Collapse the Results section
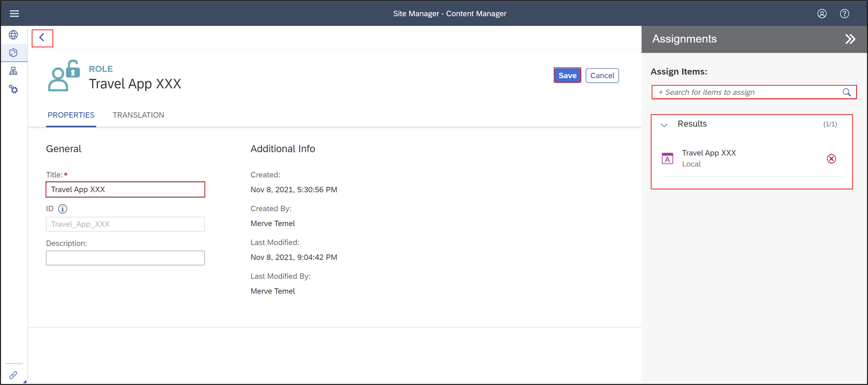The height and width of the screenshot is (385, 868). coord(664,125)
